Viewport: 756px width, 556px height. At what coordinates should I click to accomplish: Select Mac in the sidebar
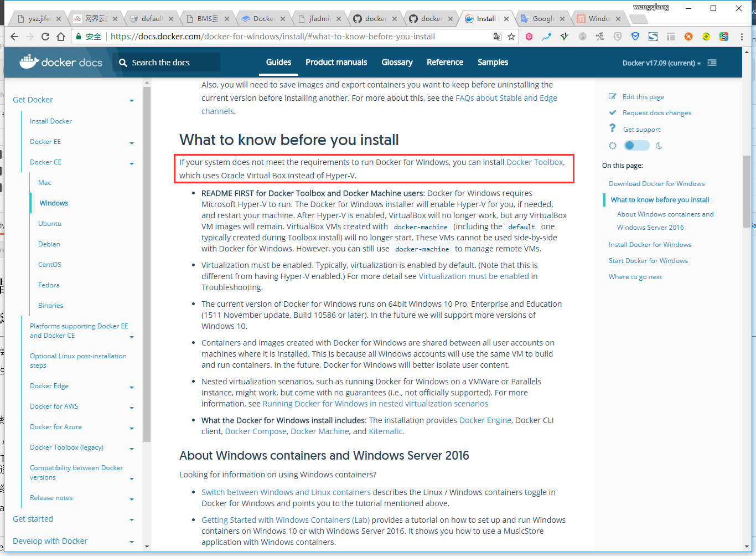(x=45, y=183)
